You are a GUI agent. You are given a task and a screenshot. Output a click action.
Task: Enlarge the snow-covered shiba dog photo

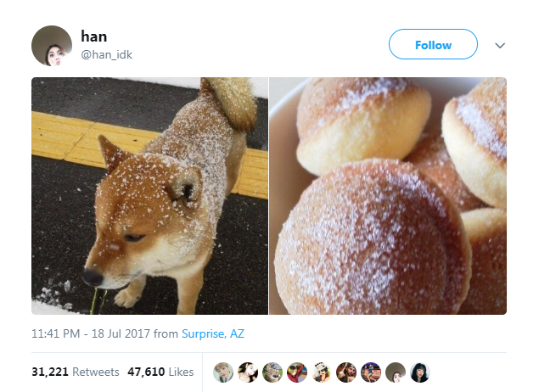pyautogui.click(x=149, y=196)
